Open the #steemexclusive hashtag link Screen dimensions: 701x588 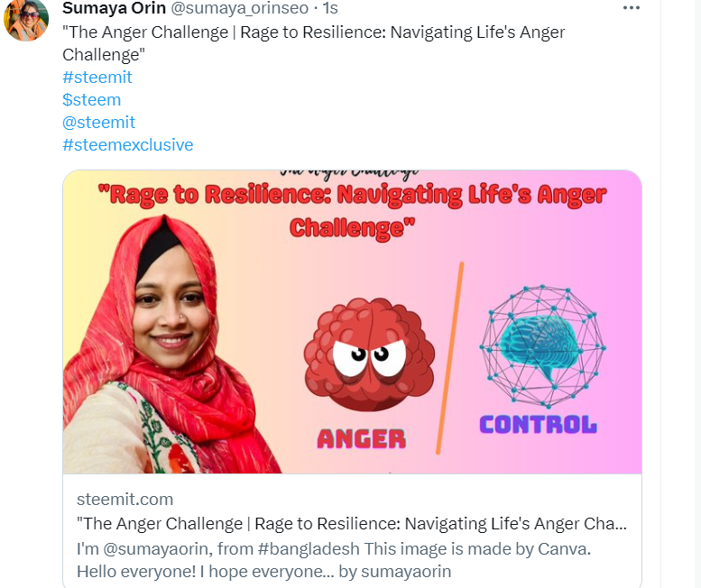pyautogui.click(x=128, y=145)
